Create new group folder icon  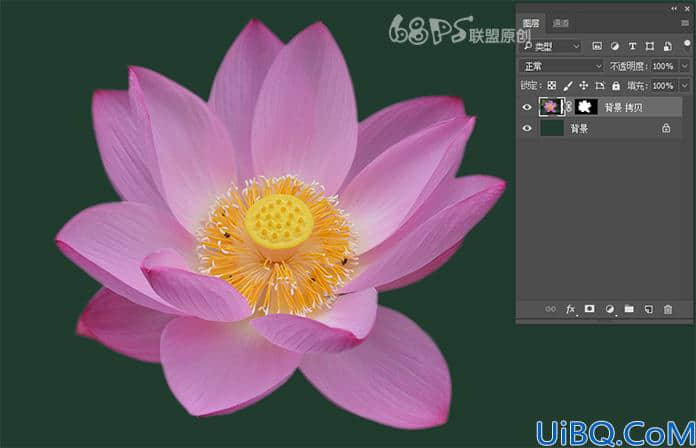click(629, 309)
